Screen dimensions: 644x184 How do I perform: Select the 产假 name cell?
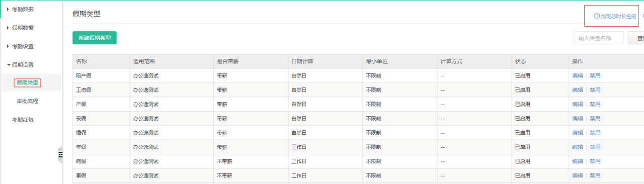[x=81, y=104]
